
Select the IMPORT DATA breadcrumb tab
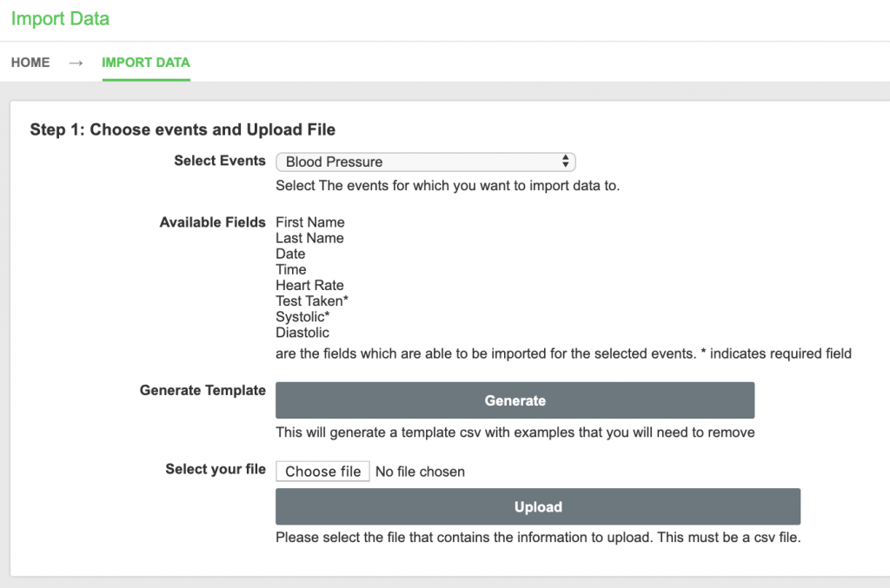[x=146, y=63]
